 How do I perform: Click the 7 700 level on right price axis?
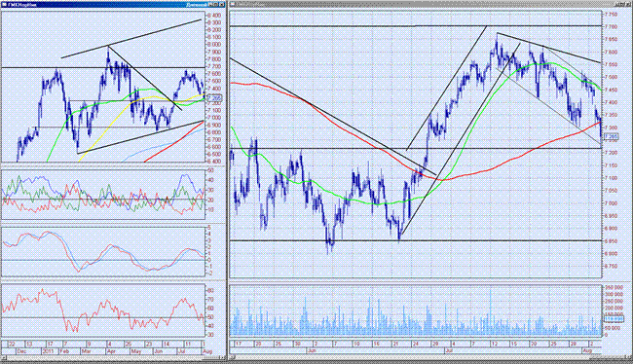(612, 26)
